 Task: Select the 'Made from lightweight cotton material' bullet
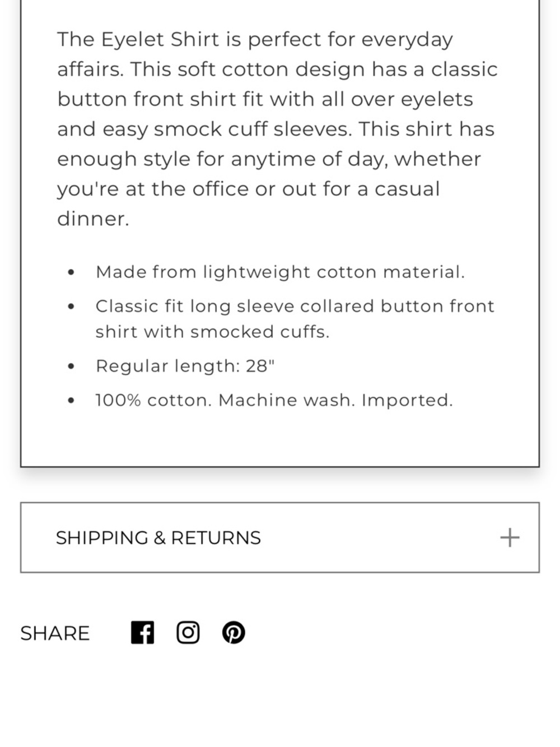pyautogui.click(x=280, y=272)
